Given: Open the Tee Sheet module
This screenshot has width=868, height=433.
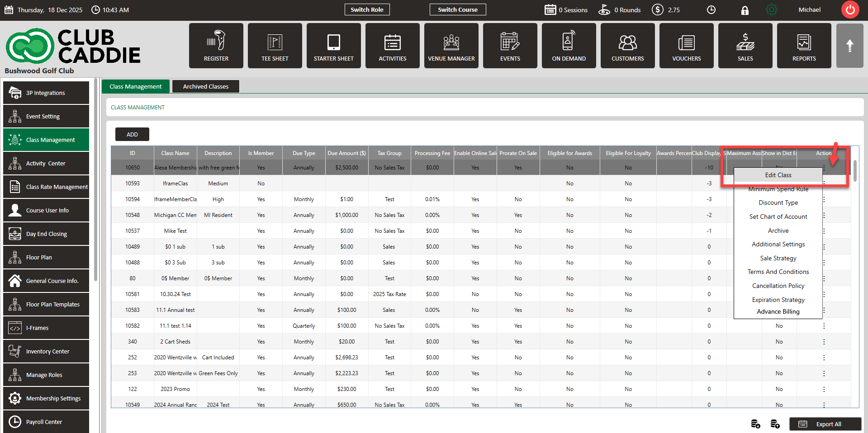Looking at the screenshot, I should [x=275, y=46].
